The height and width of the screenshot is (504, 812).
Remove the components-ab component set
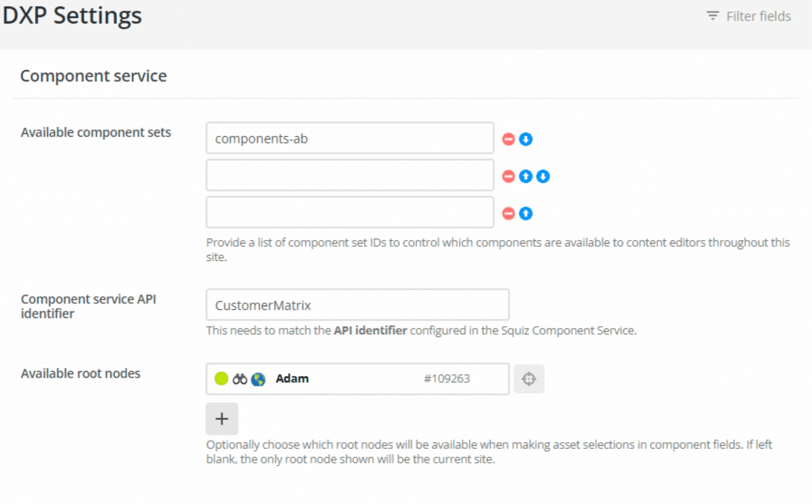[x=508, y=139]
